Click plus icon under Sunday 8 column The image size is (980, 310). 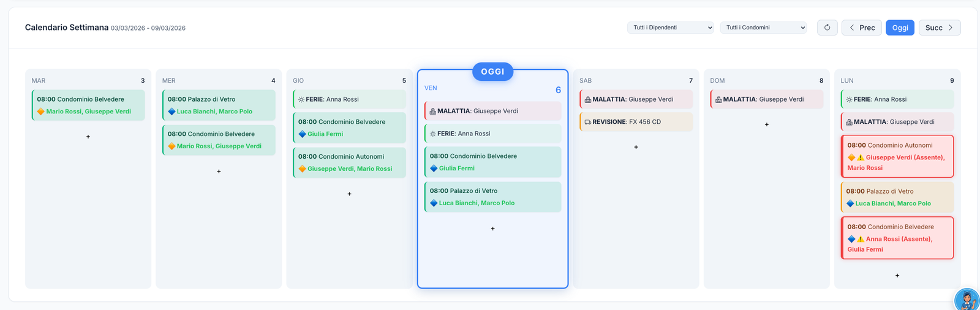coord(766,124)
